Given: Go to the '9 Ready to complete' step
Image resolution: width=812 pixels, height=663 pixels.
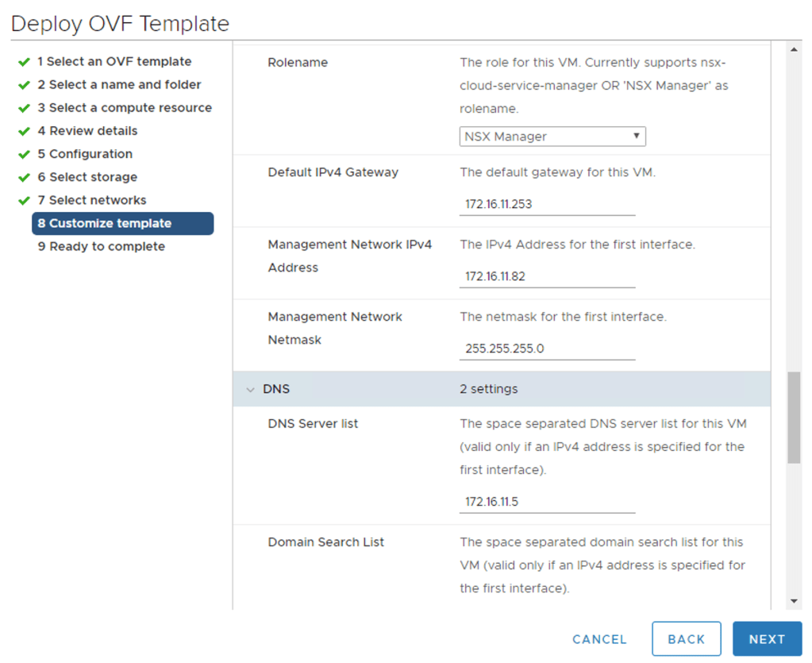Looking at the screenshot, I should 102,246.
